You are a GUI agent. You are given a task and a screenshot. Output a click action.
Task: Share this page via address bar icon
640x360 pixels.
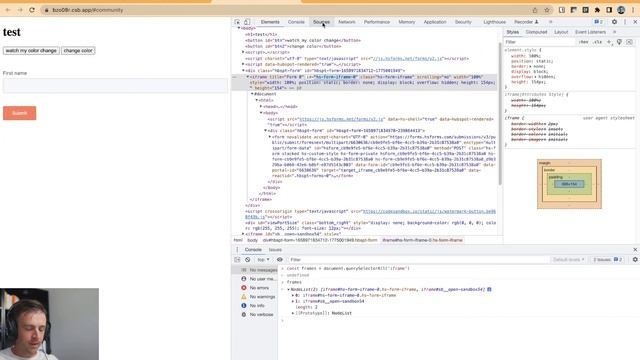click(535, 10)
